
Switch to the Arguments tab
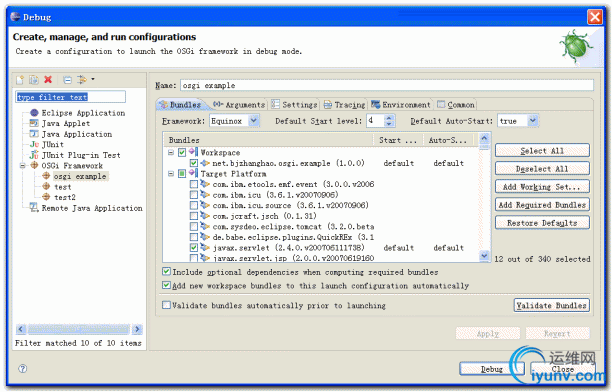pyautogui.click(x=239, y=105)
